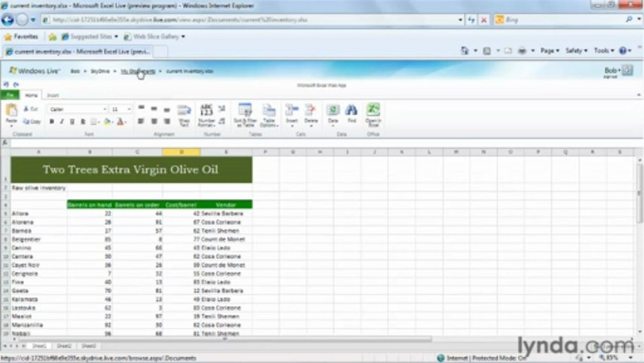The image size is (644, 363).
Task: Click the Bob breadcrumb link
Action: tap(75, 71)
